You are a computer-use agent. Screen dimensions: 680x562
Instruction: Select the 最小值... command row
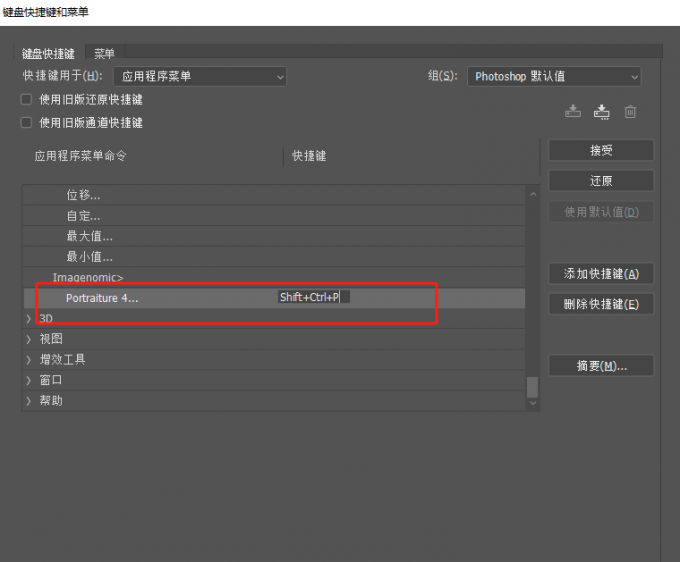pyautogui.click(x=274, y=257)
